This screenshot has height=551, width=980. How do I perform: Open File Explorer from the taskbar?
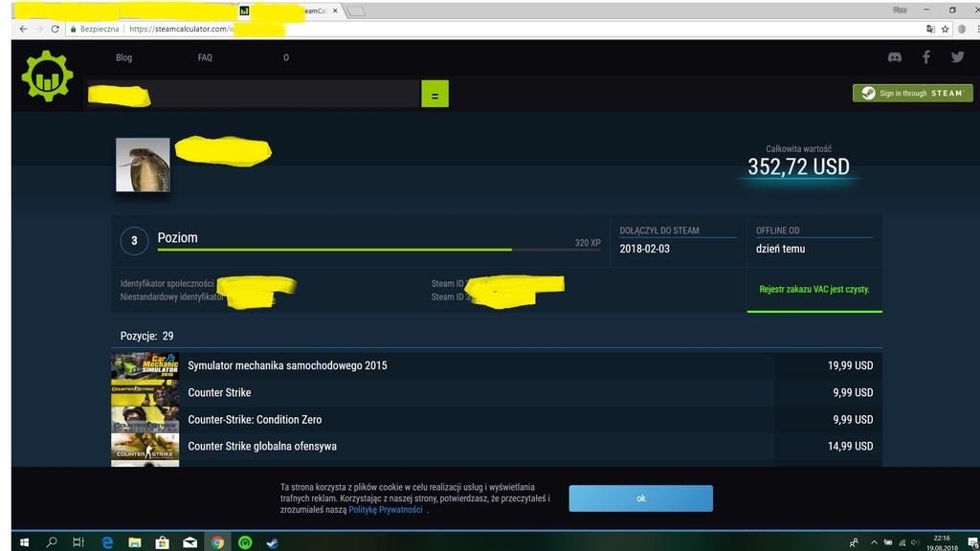[x=135, y=542]
